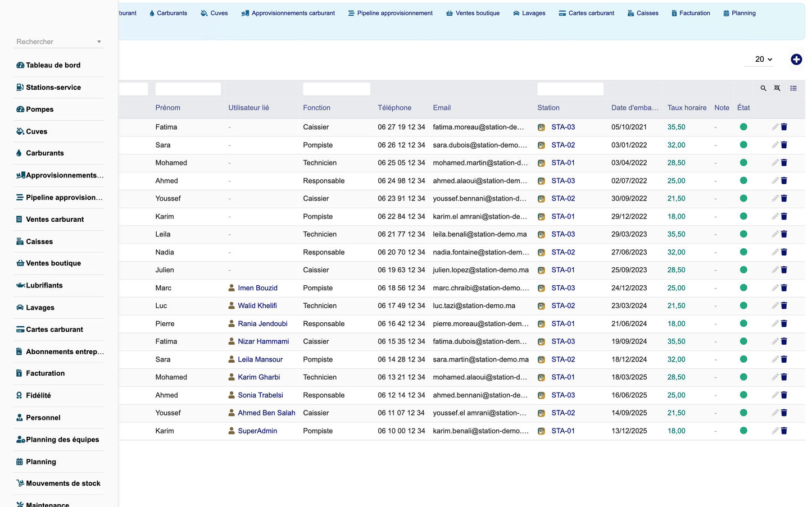Toggle the État status dot for row 05/10/2021

tap(743, 127)
